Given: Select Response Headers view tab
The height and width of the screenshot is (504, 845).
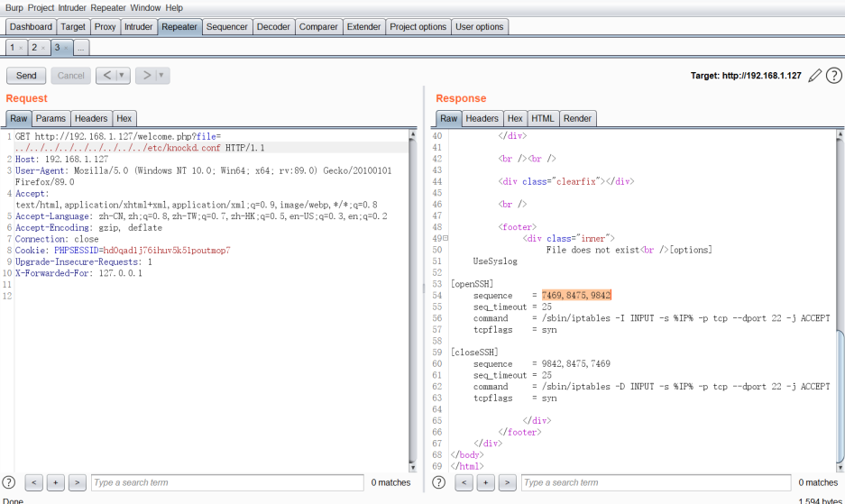Looking at the screenshot, I should 482,119.
